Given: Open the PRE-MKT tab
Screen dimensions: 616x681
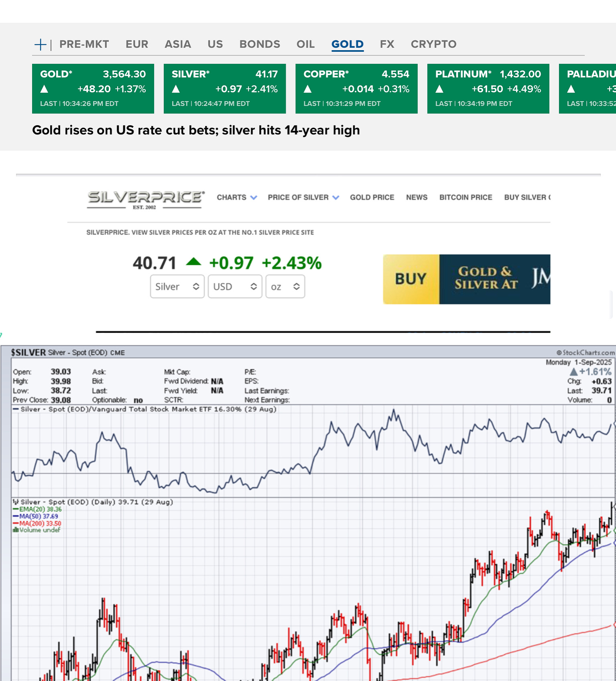Looking at the screenshot, I should coord(84,44).
